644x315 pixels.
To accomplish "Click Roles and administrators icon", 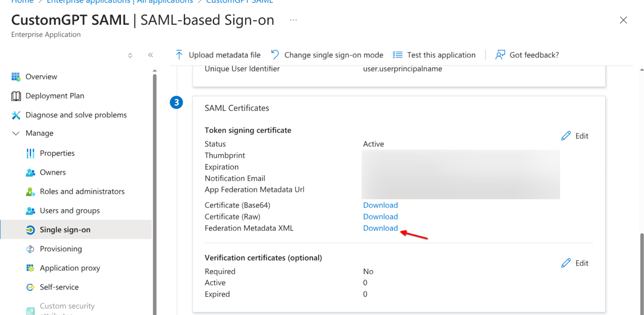I will coord(30,191).
